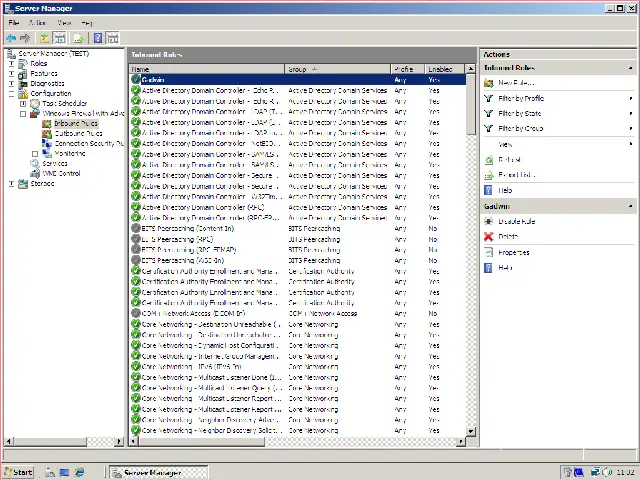Sort rules by the Profile column header
This screenshot has width=640, height=480.
pos(407,69)
